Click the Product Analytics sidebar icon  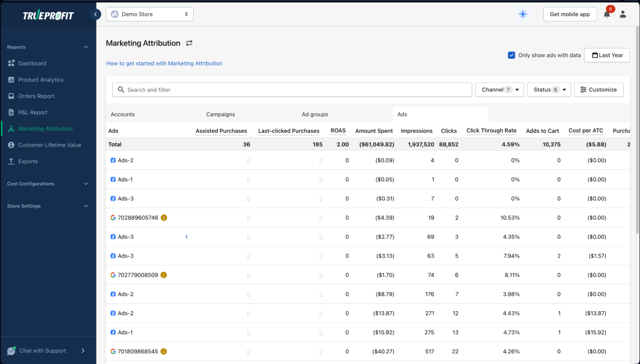[12, 80]
